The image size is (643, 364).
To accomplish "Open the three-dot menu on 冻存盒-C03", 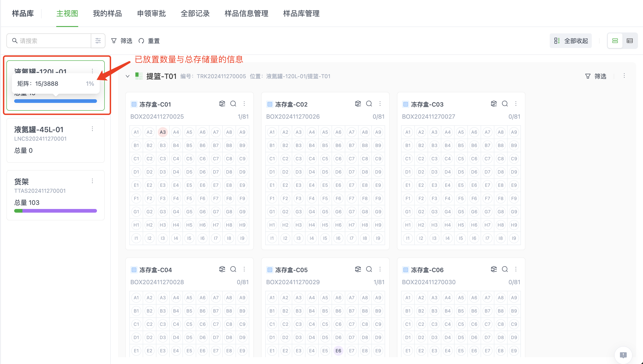I will (516, 104).
